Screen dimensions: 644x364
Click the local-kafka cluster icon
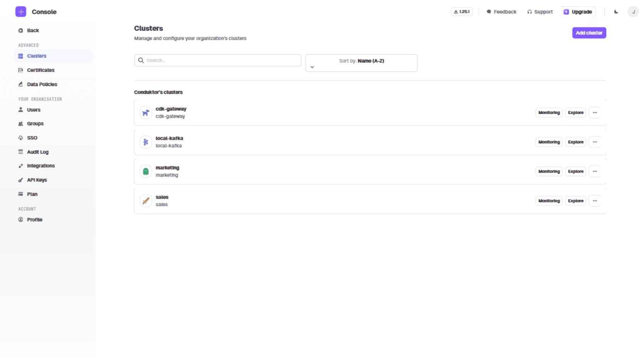[x=146, y=142]
